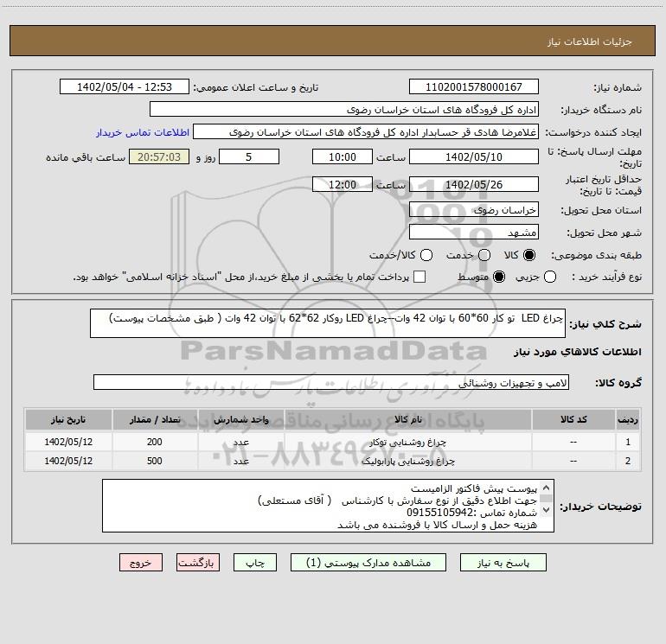Click quantity cell 500
666x644 pixels.
(155, 461)
